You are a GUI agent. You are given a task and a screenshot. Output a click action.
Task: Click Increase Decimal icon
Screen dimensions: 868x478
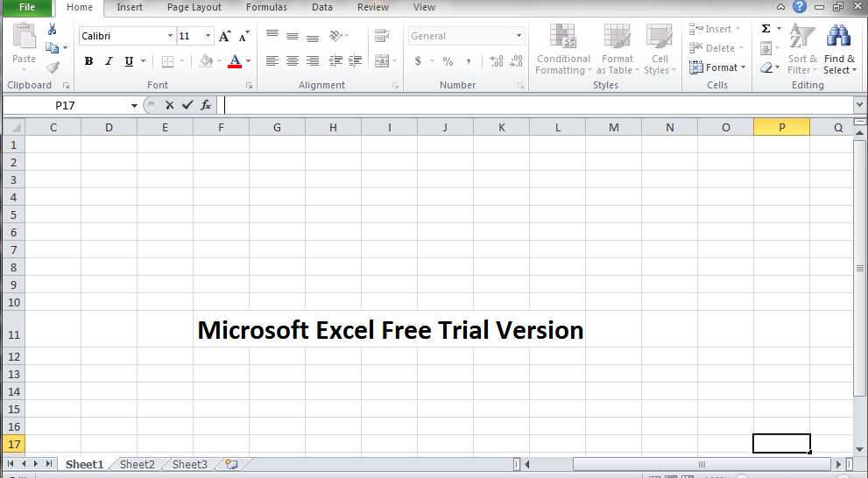click(497, 61)
